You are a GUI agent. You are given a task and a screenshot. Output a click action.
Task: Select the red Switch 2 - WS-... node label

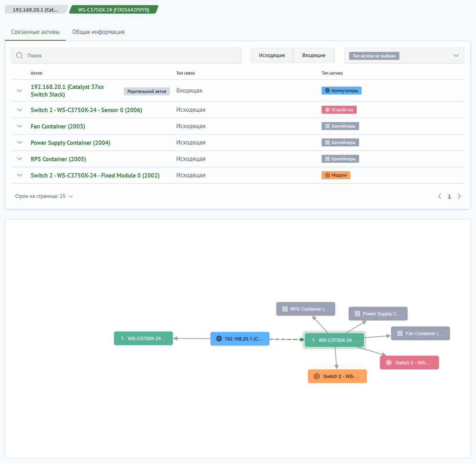coord(413,363)
